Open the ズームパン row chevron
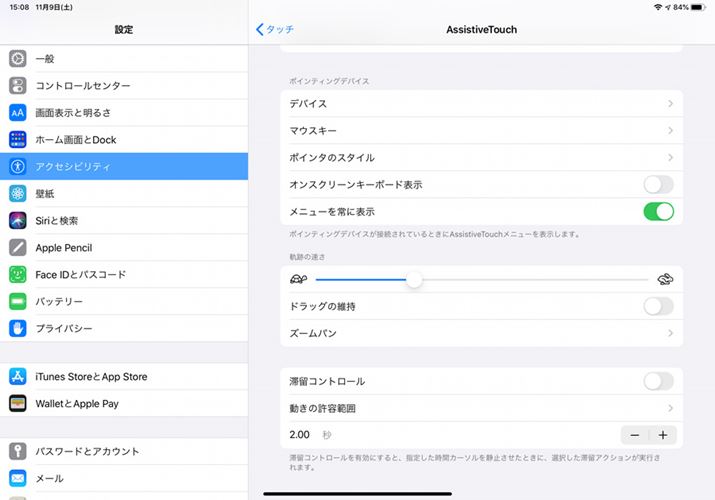Screen dimensions: 715x500 pyautogui.click(x=670, y=333)
